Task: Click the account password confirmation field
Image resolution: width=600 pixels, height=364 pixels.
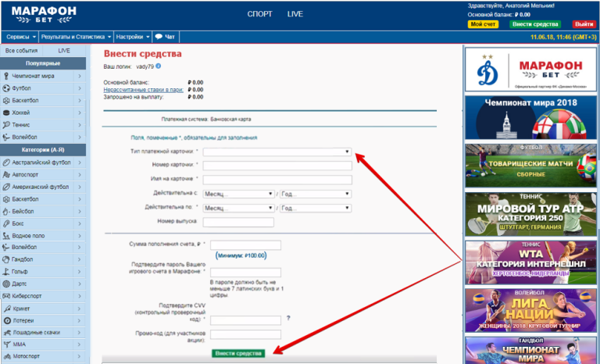Action: coord(245,272)
